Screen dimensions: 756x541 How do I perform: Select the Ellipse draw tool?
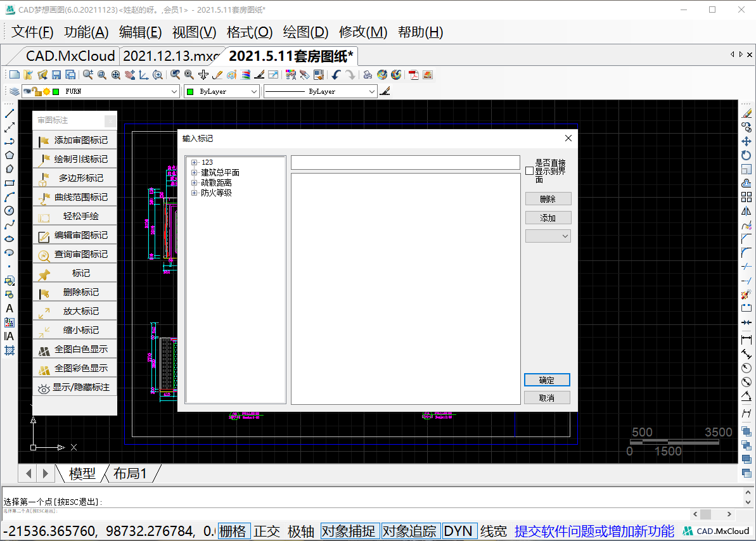coord(9,239)
